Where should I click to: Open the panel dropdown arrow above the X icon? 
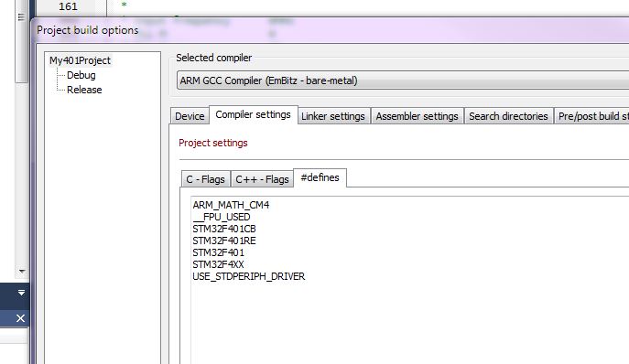click(x=21, y=293)
